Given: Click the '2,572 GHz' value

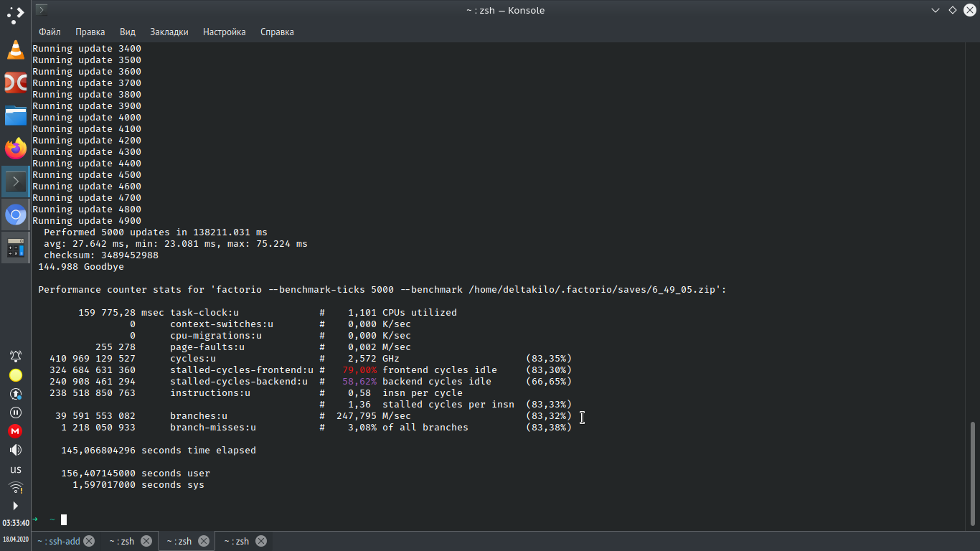Looking at the screenshot, I should coord(374,359).
